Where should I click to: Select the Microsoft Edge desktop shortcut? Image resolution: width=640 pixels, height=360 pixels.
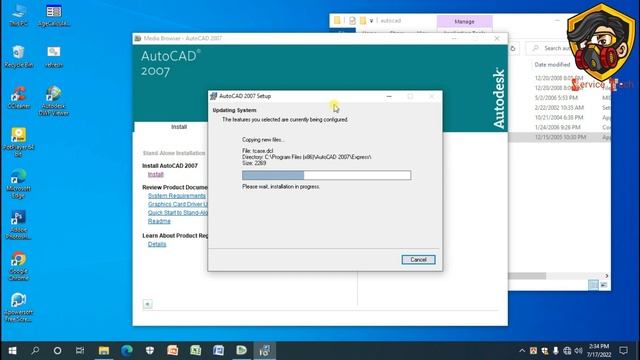[x=18, y=183]
